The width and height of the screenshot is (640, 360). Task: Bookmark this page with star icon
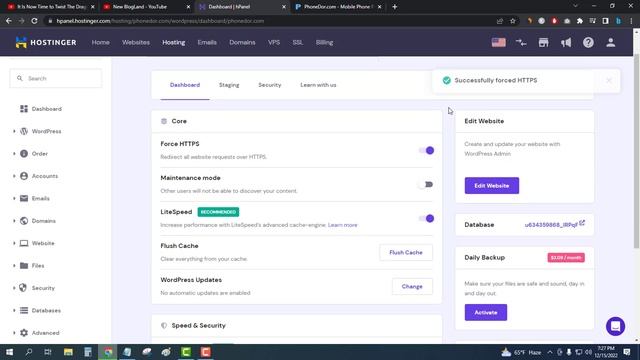pos(513,21)
